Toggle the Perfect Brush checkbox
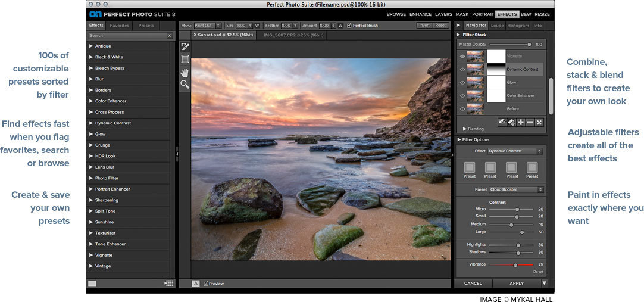 coord(349,26)
